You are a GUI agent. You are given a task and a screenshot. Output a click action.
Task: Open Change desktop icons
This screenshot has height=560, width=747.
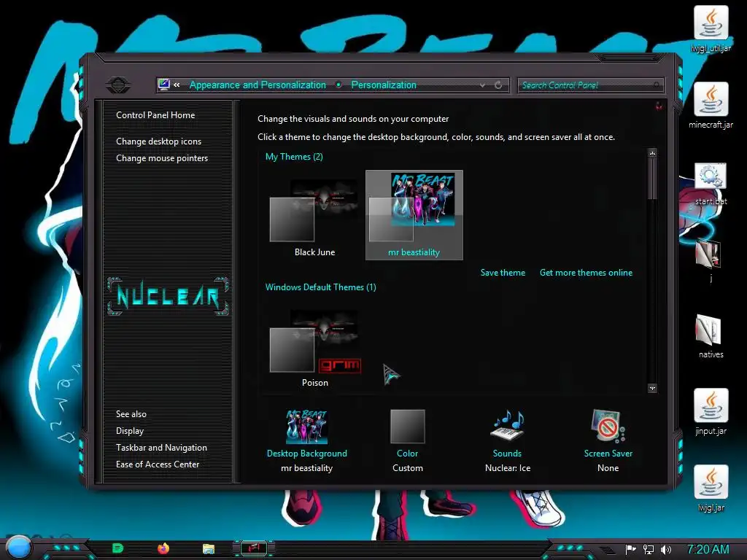(158, 141)
